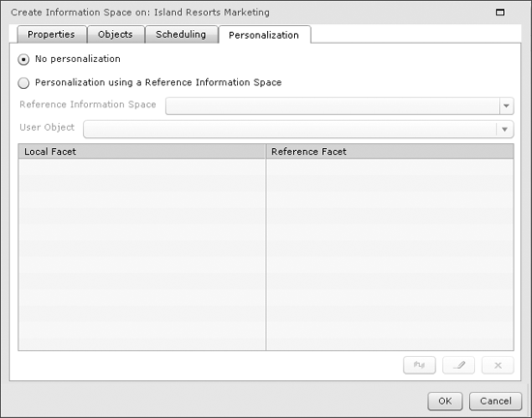Select the Personalization tab
Viewport: 532px width, 418px height.
click(x=264, y=35)
